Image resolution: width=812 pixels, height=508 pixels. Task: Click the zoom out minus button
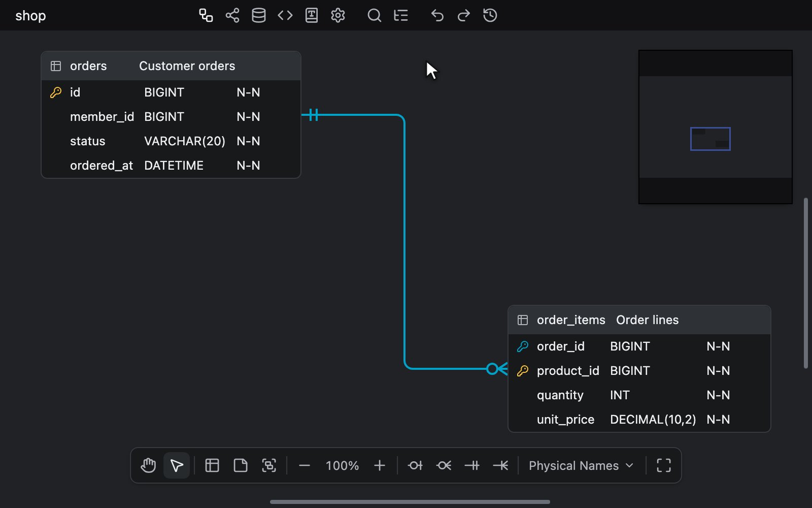(x=304, y=465)
